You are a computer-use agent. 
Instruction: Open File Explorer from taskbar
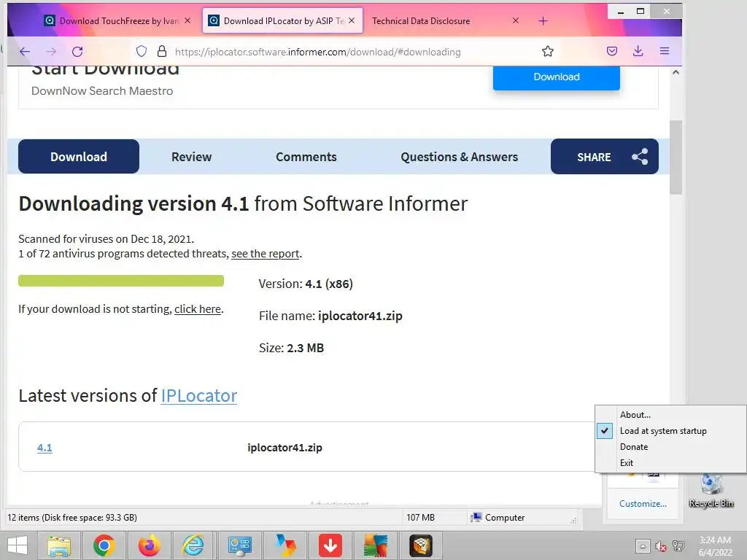(x=59, y=545)
